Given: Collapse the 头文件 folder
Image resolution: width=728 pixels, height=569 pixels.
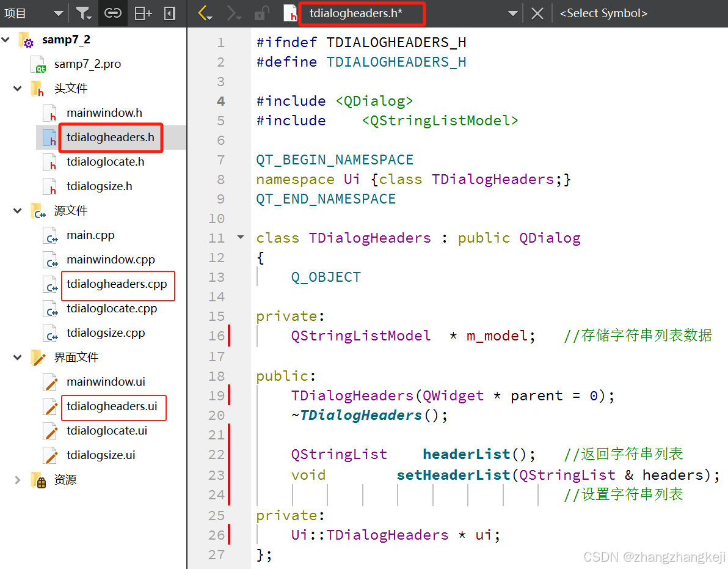Looking at the screenshot, I should [18, 88].
